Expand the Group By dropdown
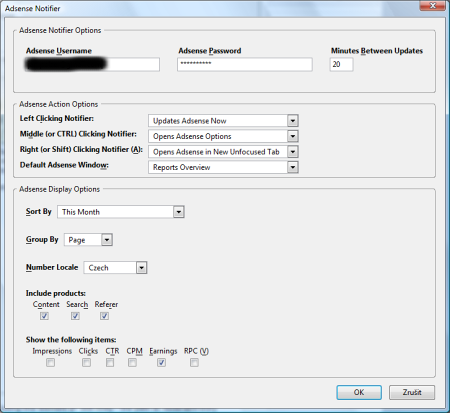This screenshot has height=413, width=450. 88,240
